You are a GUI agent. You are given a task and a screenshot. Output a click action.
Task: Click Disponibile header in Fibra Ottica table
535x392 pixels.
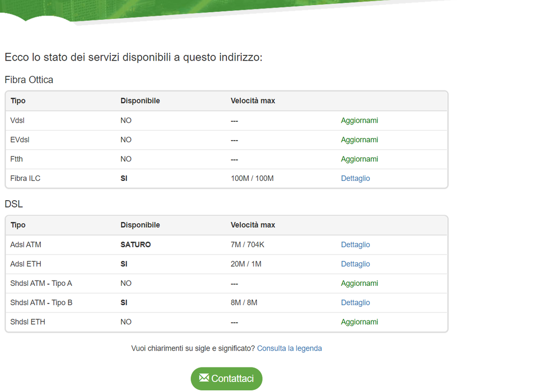click(140, 101)
